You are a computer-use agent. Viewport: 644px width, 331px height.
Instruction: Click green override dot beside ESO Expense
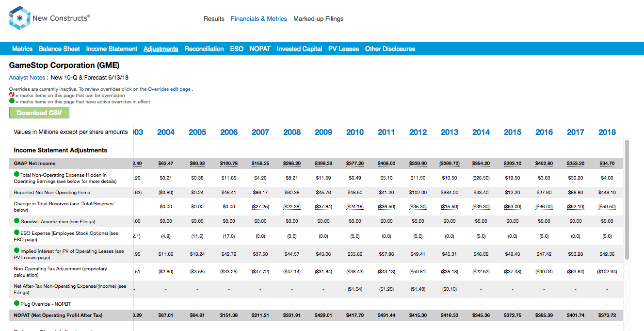tap(16, 233)
